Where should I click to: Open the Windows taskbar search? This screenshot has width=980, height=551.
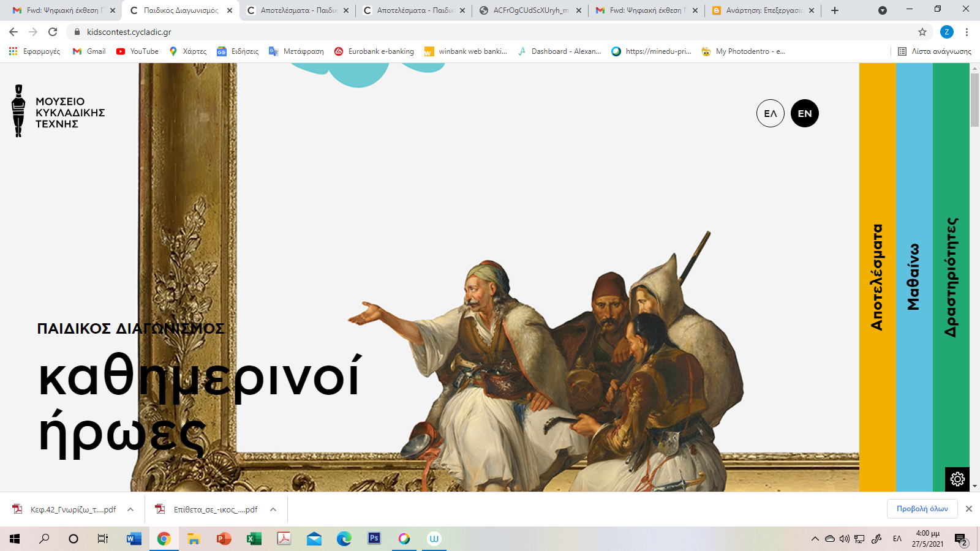[44, 539]
